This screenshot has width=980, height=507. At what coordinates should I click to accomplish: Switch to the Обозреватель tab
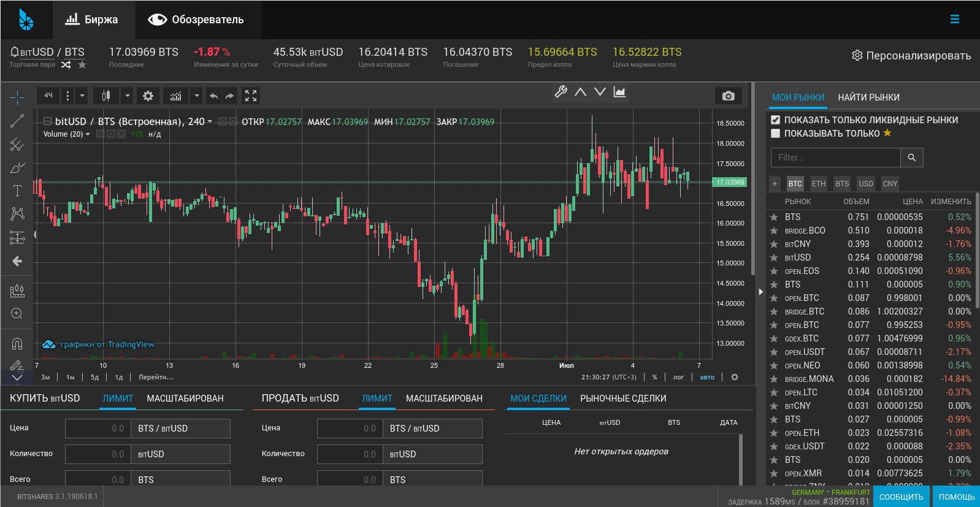[196, 20]
